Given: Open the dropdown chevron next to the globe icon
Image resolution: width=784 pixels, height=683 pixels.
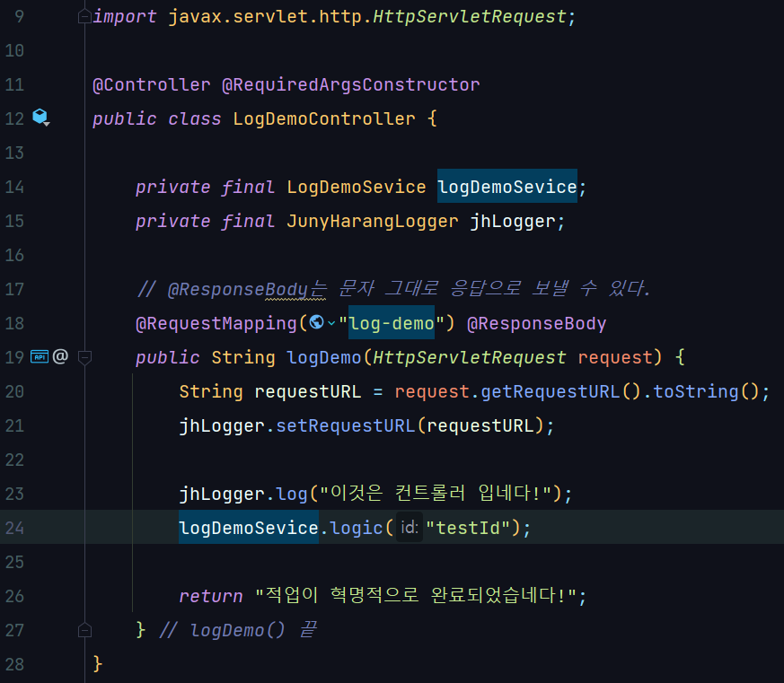Looking at the screenshot, I should click(331, 323).
